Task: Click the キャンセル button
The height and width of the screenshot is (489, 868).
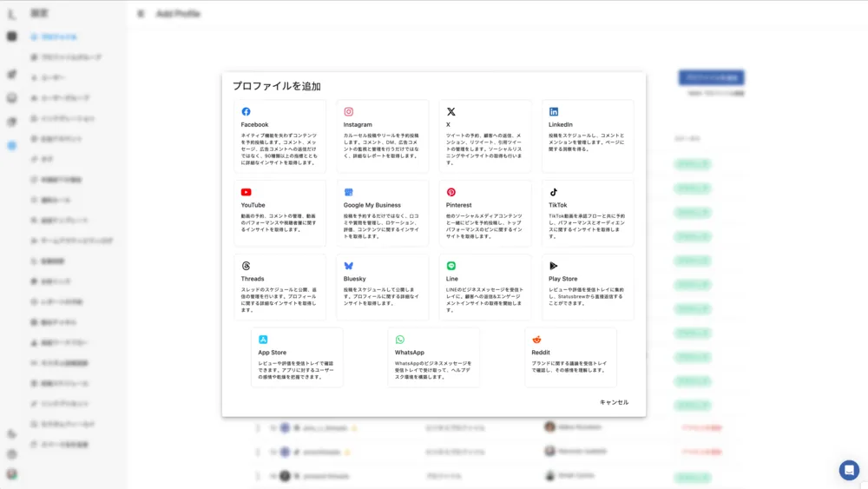Action: pyautogui.click(x=614, y=402)
